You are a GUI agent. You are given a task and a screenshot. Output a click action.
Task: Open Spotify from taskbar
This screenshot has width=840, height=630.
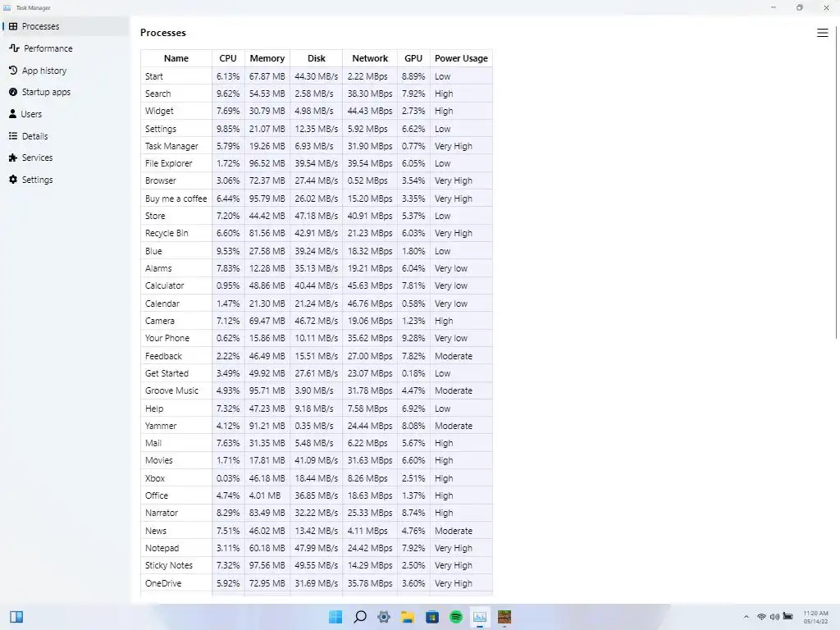[x=456, y=617]
